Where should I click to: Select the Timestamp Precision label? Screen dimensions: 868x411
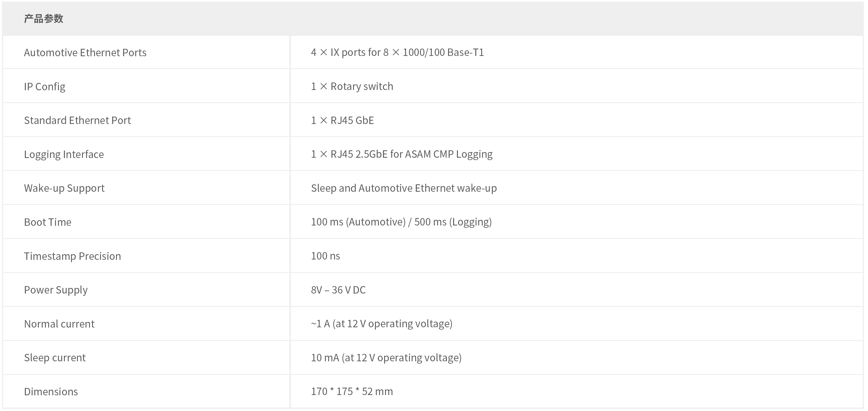coord(73,256)
